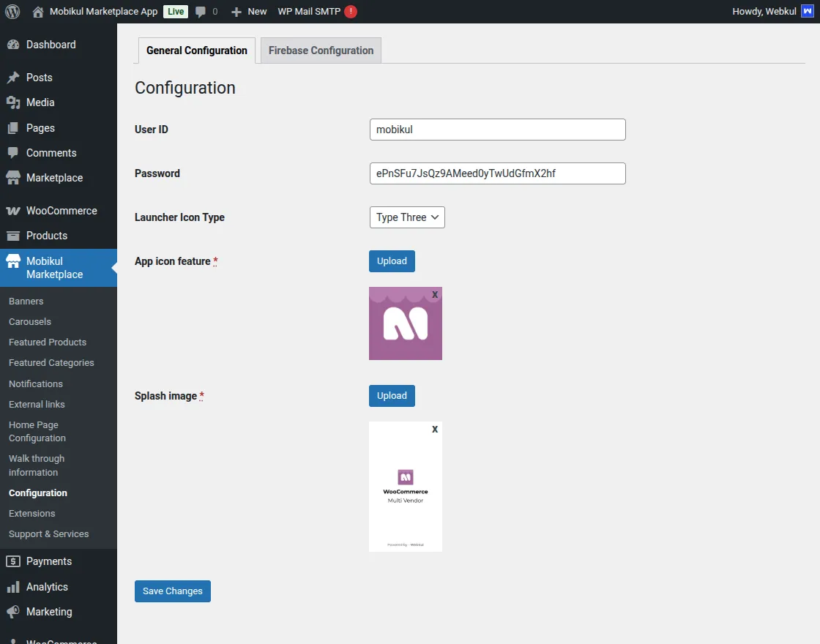Open the Launcher Icon Type dropdown

tap(406, 217)
